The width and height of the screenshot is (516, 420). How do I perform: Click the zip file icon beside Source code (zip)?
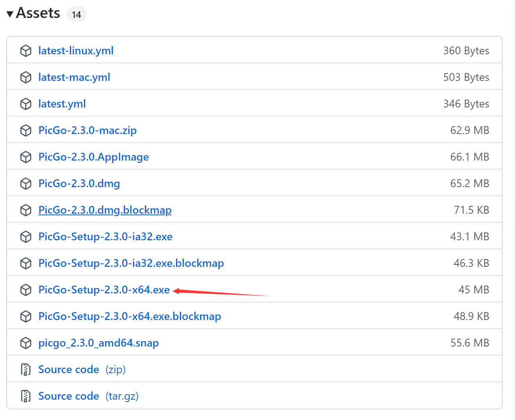(26, 370)
